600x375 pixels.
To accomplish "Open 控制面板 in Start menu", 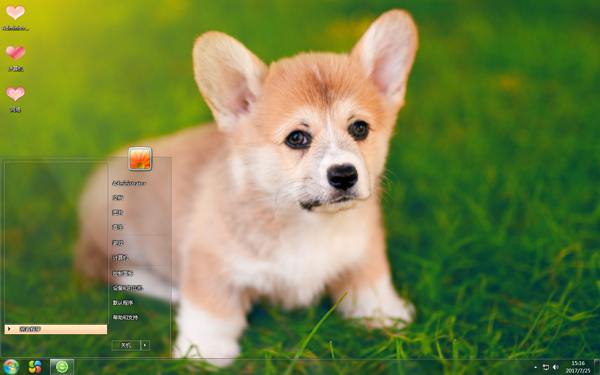I will tap(122, 273).
